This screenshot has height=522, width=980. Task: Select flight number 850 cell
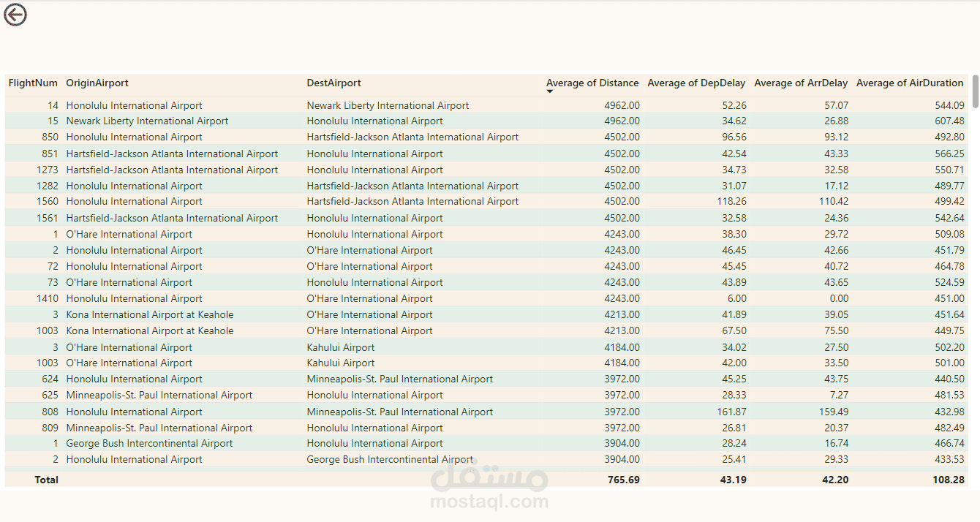coord(50,137)
